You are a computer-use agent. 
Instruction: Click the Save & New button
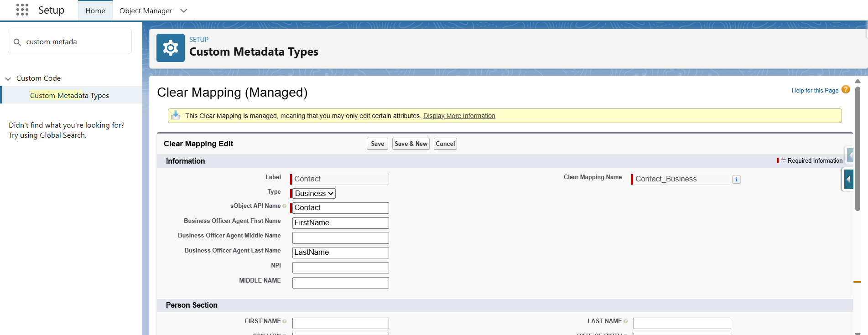(x=411, y=144)
